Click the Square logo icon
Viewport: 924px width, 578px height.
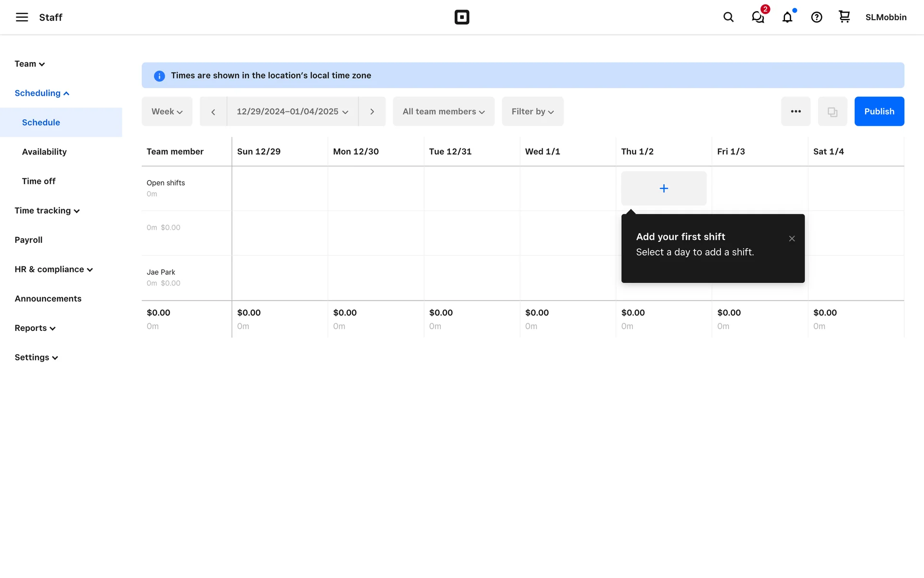coord(462,17)
